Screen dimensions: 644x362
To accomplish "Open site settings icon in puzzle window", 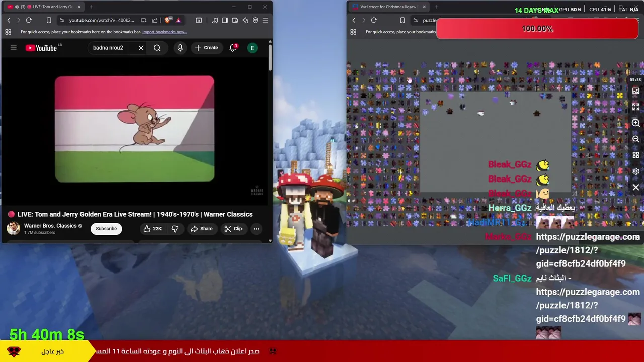I will click(x=415, y=20).
